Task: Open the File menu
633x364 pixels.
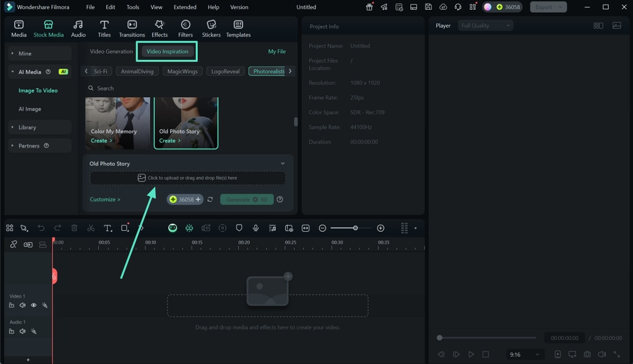Action: click(91, 7)
